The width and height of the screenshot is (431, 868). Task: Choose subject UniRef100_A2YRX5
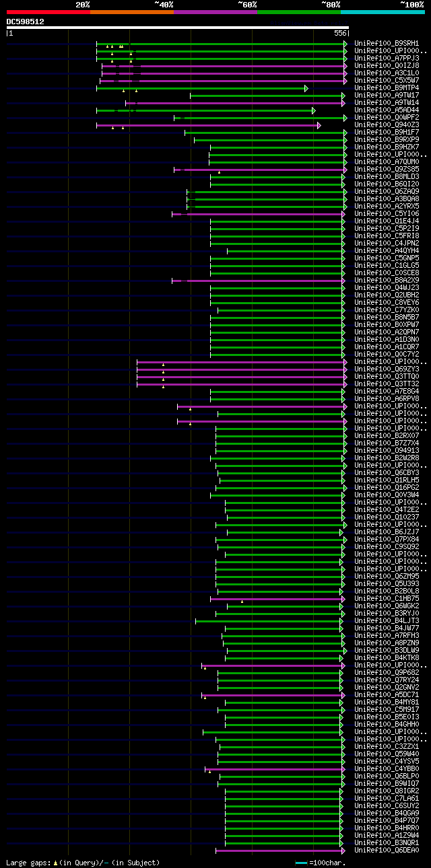387,207
